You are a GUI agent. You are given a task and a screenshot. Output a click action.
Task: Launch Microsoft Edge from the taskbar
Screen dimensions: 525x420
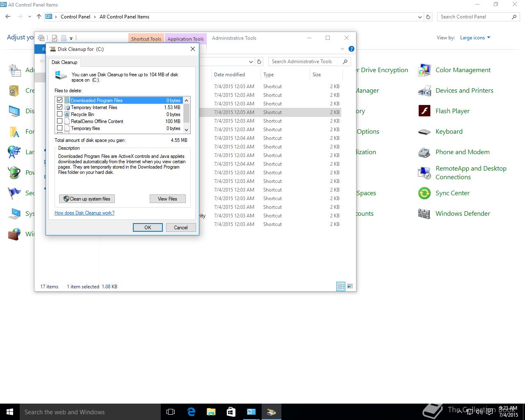pos(191,412)
